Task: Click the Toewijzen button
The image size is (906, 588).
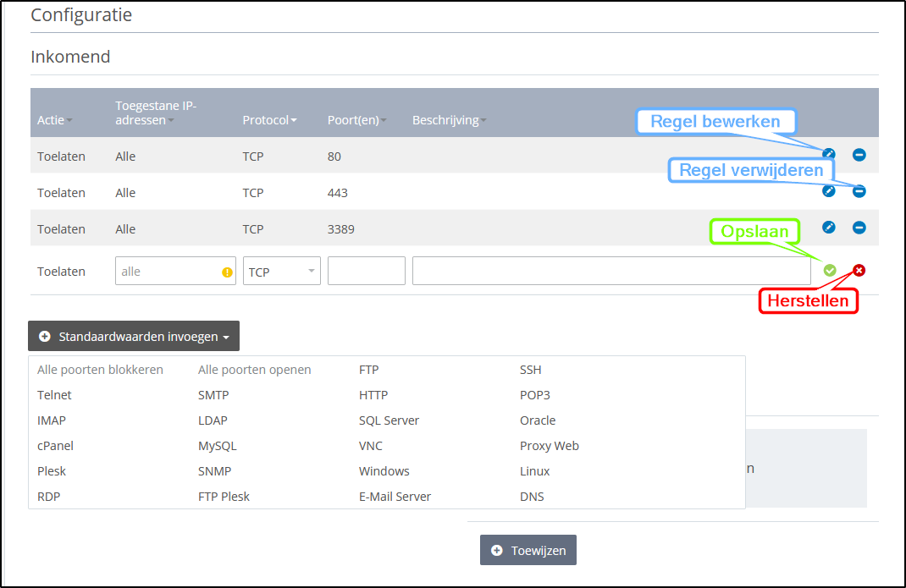Action: (528, 550)
